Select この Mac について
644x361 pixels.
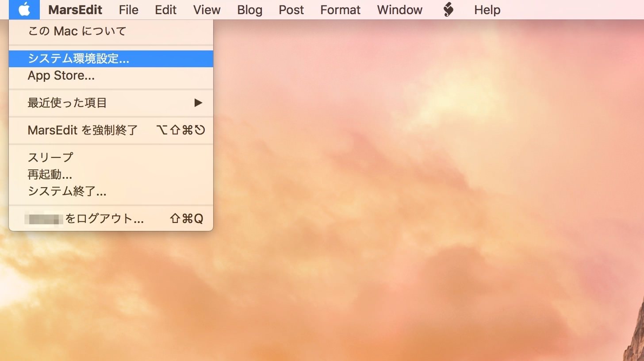coord(111,31)
